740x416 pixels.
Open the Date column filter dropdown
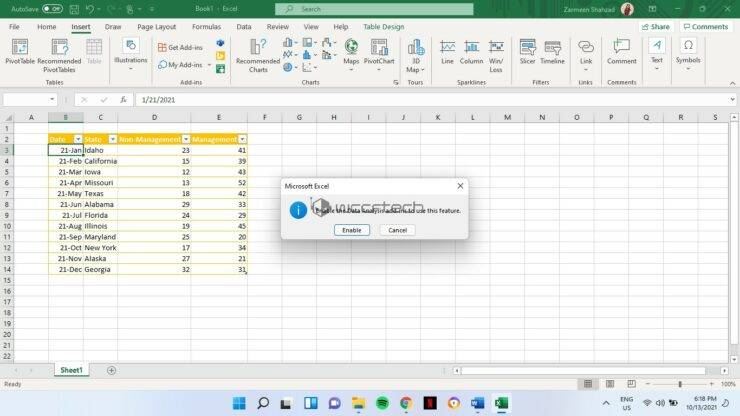(x=78, y=139)
